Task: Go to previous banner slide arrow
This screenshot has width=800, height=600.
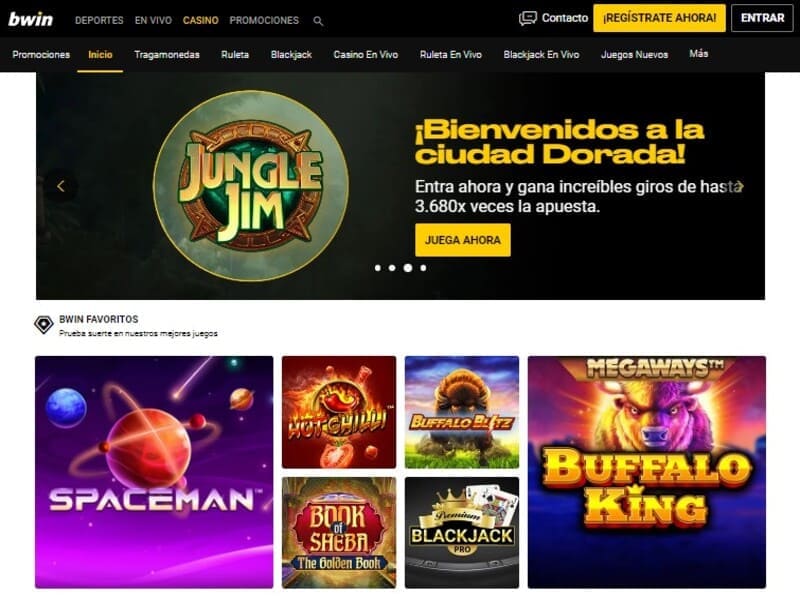Action: point(61,186)
